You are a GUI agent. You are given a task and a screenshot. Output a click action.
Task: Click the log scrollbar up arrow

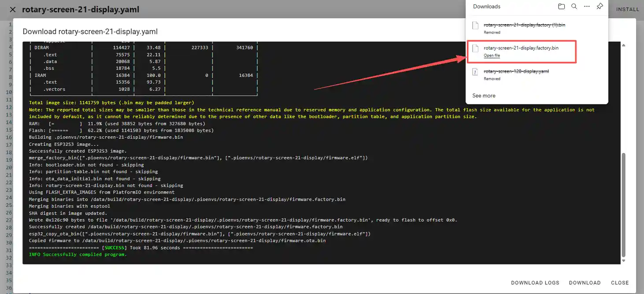(623, 45)
